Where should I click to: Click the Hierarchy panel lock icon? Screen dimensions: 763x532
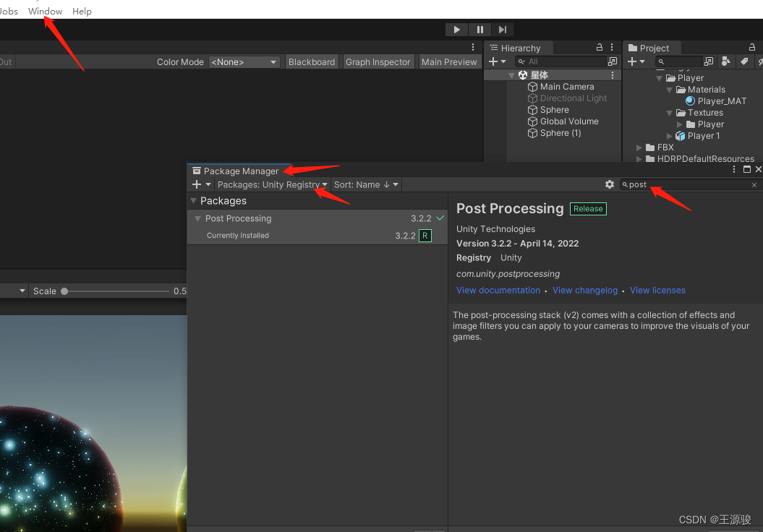click(x=600, y=48)
